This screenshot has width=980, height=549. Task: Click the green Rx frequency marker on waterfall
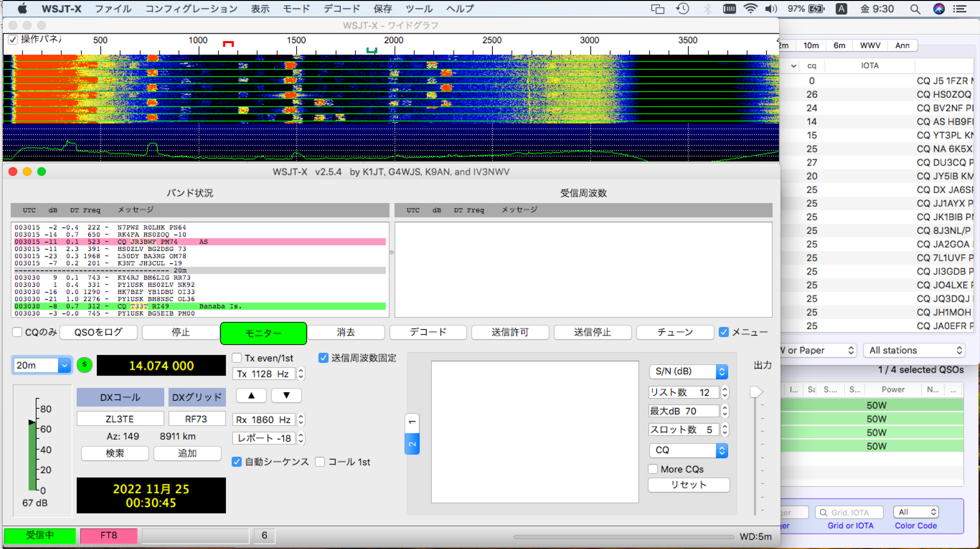coord(372,50)
